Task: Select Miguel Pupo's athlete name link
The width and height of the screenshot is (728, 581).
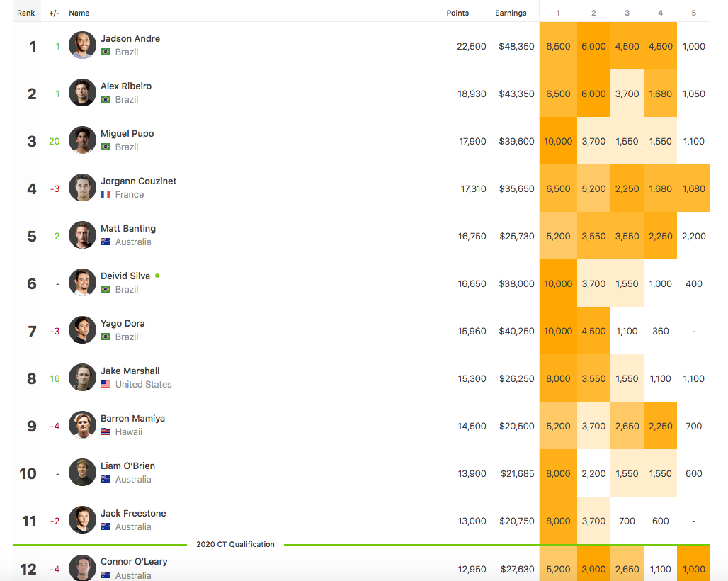Action: [127, 133]
